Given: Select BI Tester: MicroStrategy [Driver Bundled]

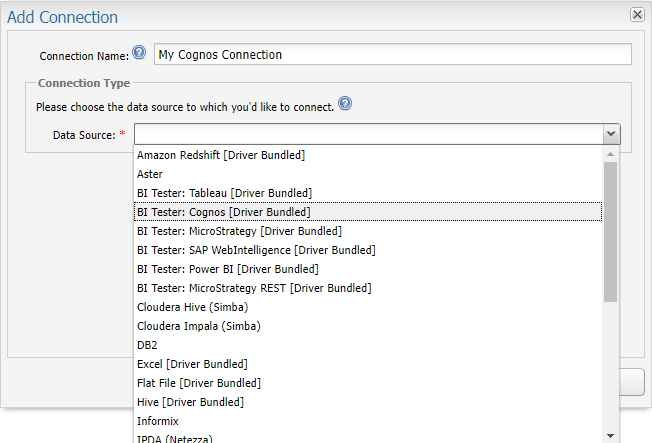Looking at the screenshot, I should [368, 231].
